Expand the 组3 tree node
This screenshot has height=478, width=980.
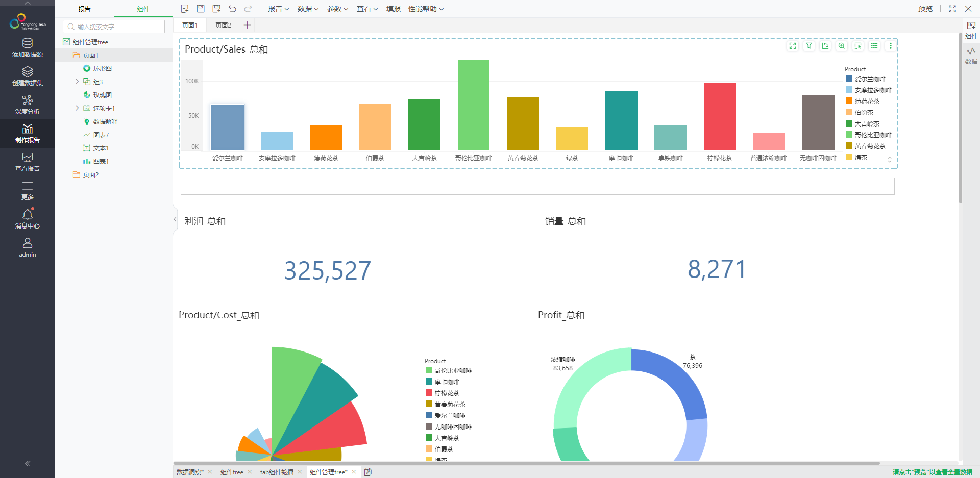(77, 82)
